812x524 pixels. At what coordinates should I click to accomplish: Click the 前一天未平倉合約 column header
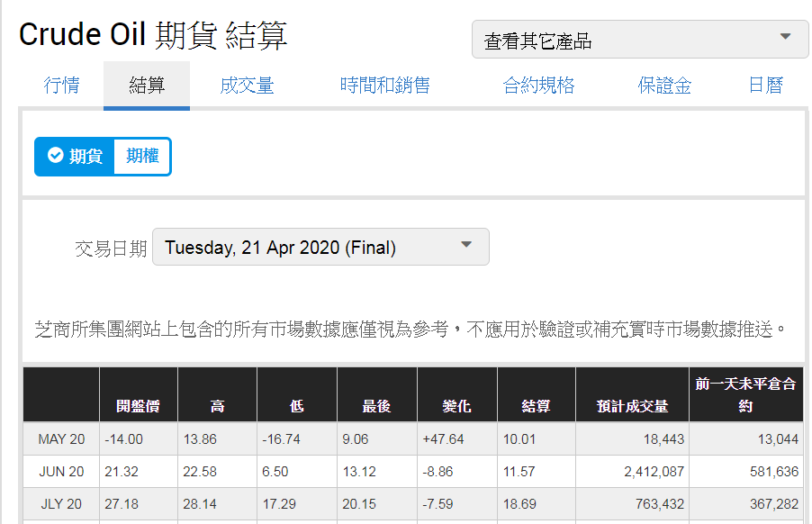[745, 394]
